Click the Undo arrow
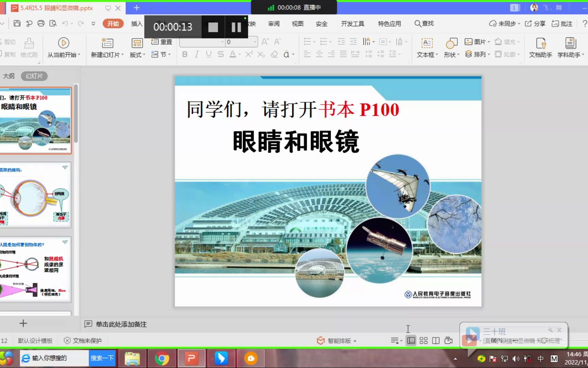588x368 pixels. point(65,24)
